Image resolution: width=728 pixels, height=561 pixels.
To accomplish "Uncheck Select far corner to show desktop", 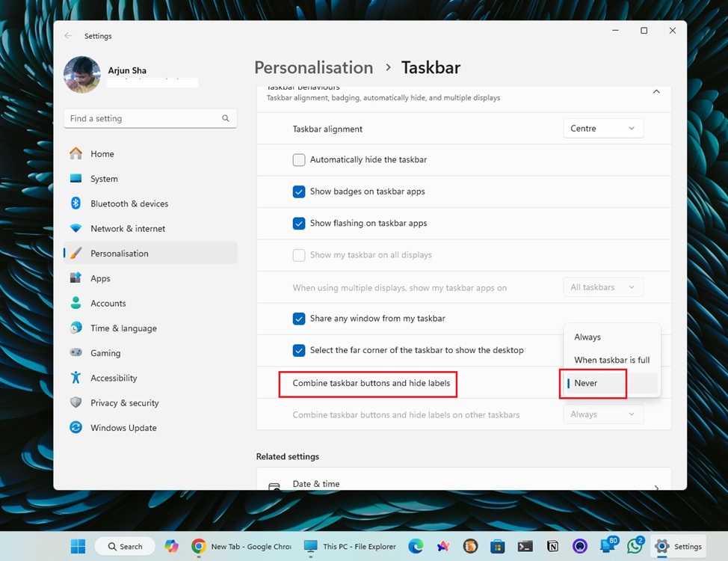I will point(299,351).
